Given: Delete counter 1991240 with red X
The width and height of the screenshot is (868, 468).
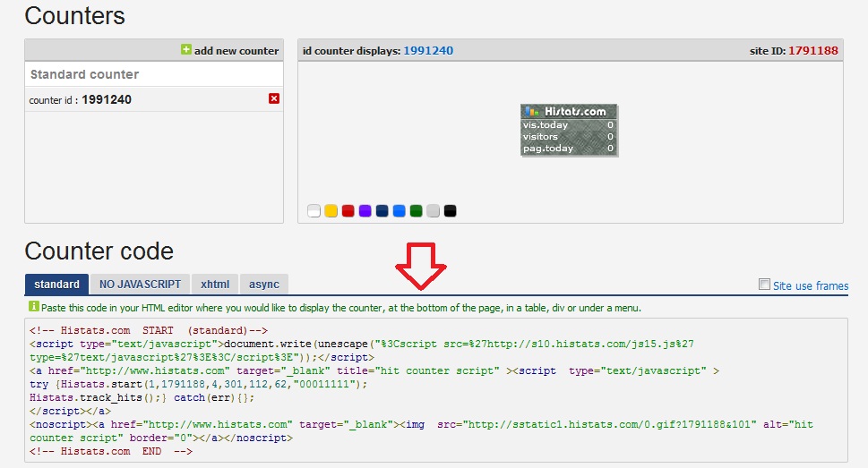Looking at the screenshot, I should [x=274, y=98].
